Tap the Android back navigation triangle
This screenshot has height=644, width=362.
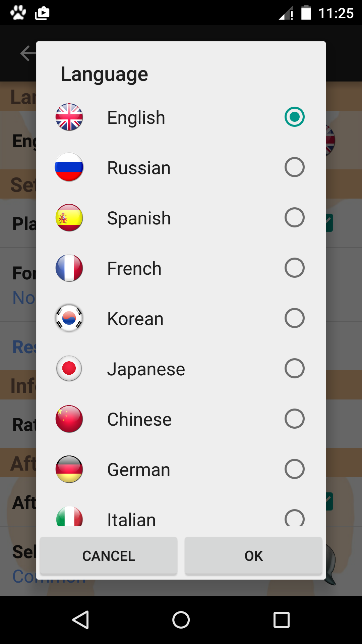(x=81, y=620)
